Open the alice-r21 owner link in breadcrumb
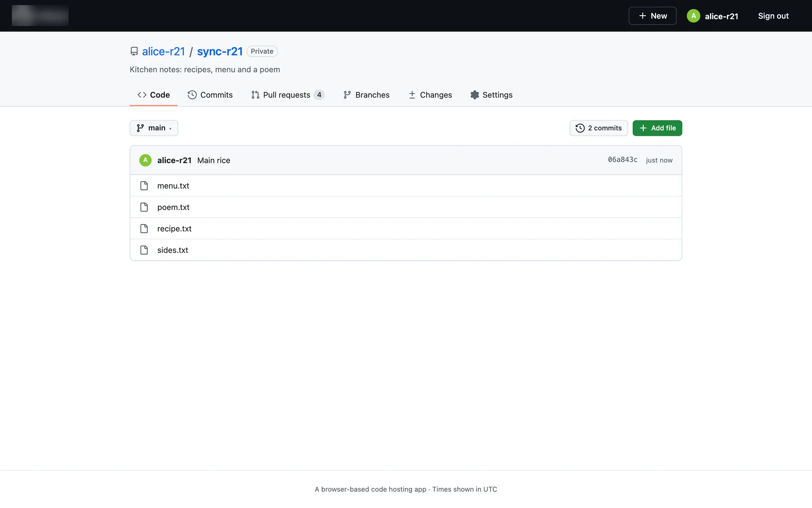This screenshot has width=812, height=508. tap(164, 51)
